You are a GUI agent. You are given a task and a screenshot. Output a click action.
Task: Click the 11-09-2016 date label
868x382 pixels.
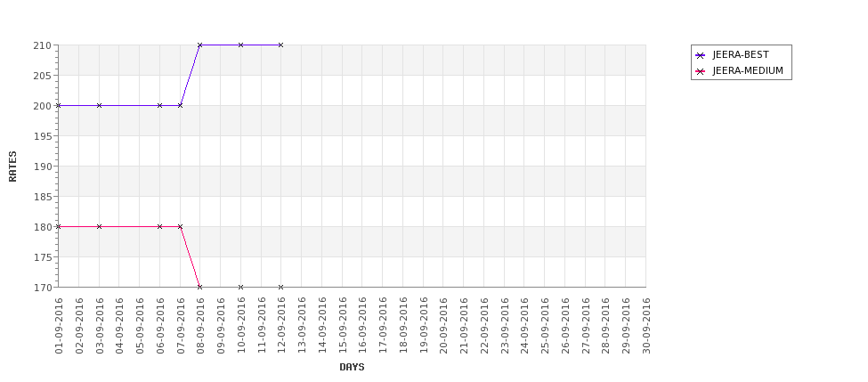261,326
